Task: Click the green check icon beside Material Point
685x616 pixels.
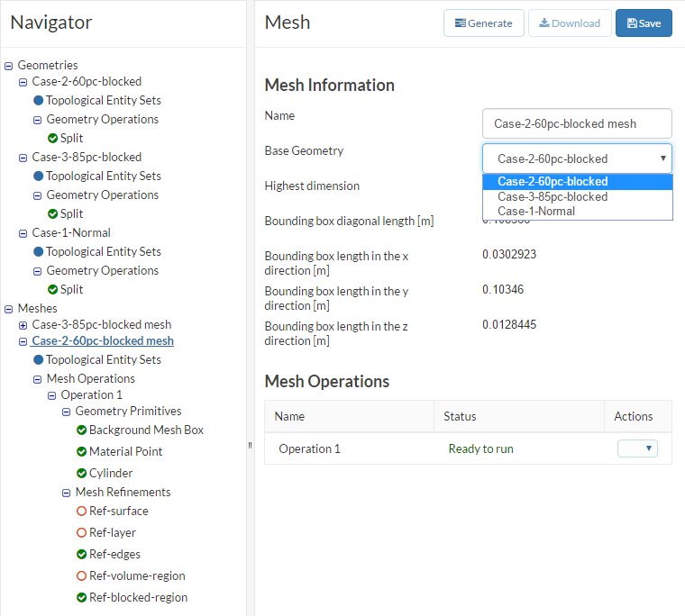Action: (x=82, y=452)
